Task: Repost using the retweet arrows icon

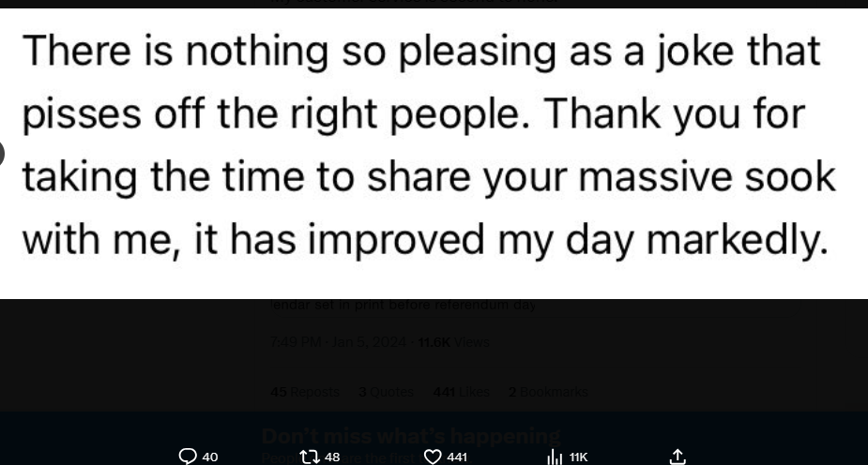Action: click(x=309, y=457)
